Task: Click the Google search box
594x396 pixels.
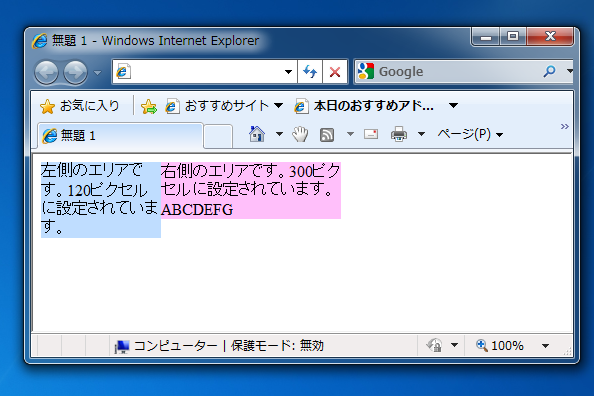Action: 458,72
